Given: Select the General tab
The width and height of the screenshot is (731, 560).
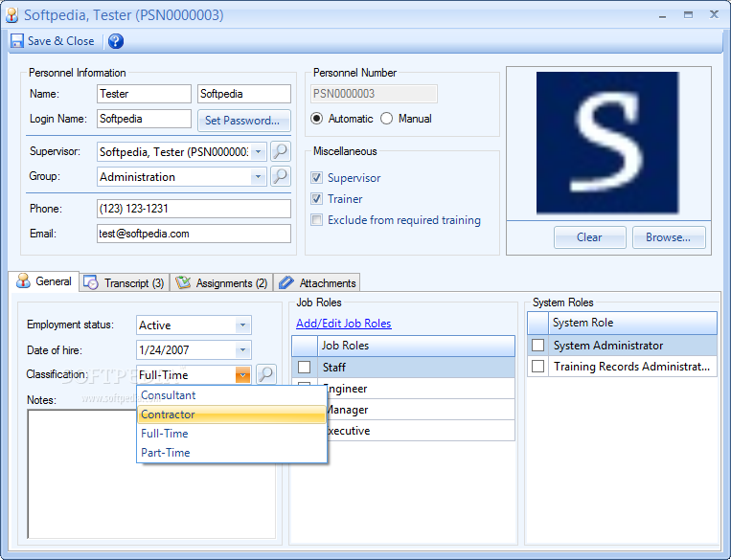Looking at the screenshot, I should (x=44, y=281).
